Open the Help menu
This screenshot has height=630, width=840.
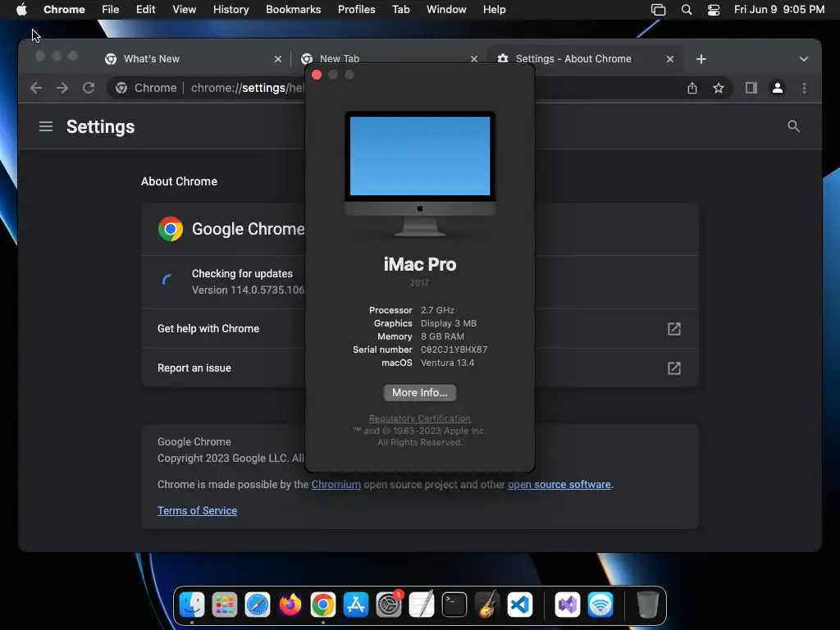[494, 10]
